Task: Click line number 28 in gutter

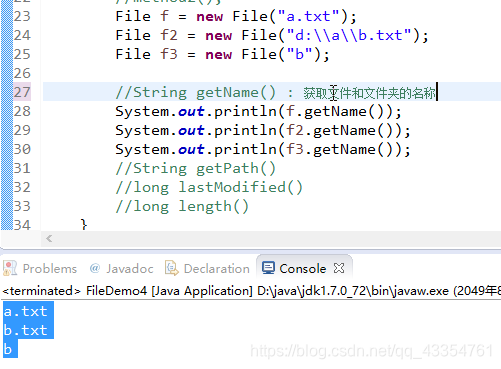Action: point(22,111)
